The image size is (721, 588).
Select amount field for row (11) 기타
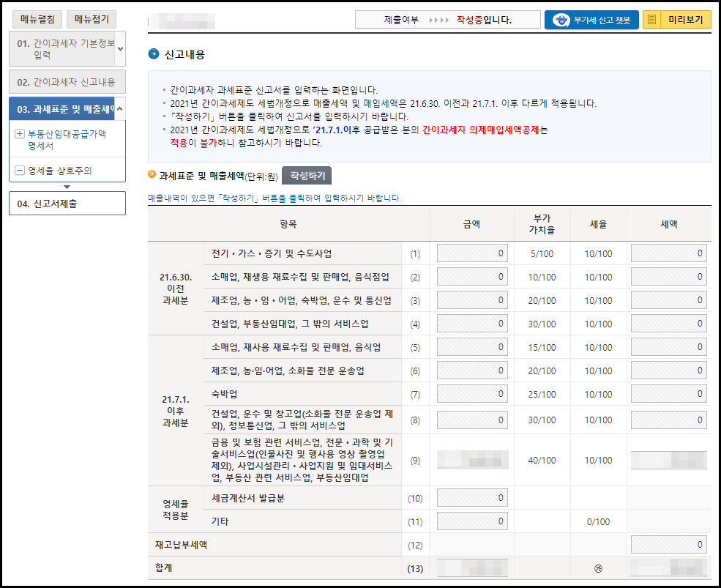click(472, 521)
